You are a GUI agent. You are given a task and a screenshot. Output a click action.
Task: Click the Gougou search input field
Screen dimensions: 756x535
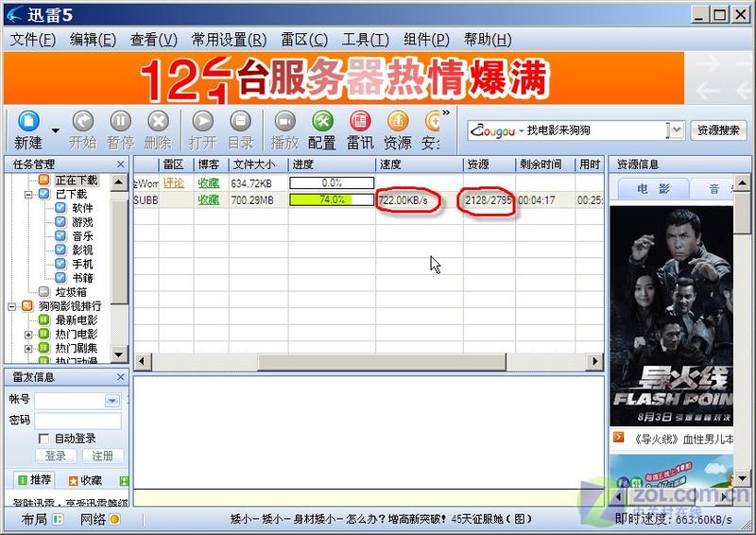596,130
